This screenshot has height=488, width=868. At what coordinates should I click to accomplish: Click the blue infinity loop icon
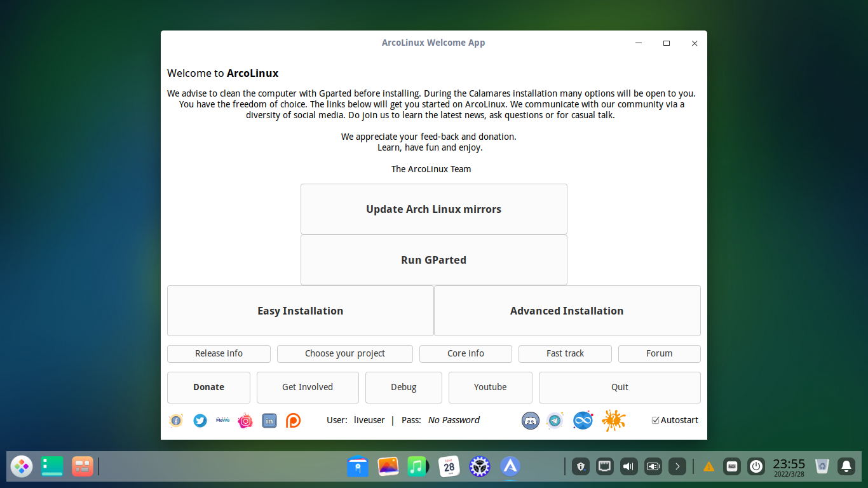583,421
